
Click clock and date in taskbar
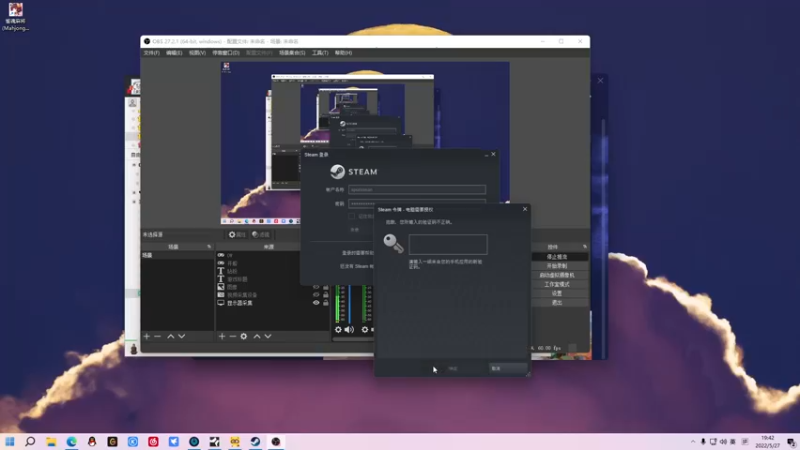[768, 442]
